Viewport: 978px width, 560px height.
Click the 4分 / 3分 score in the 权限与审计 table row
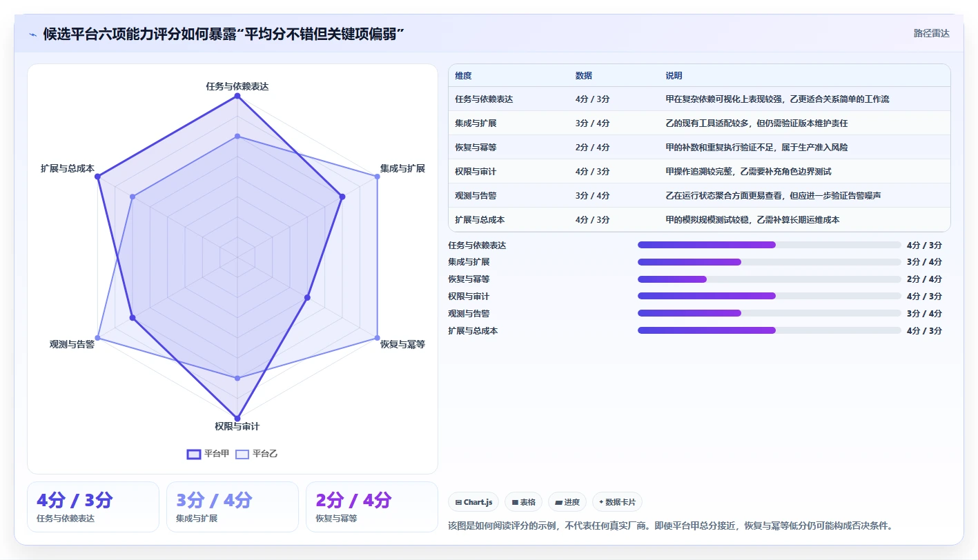pos(592,172)
